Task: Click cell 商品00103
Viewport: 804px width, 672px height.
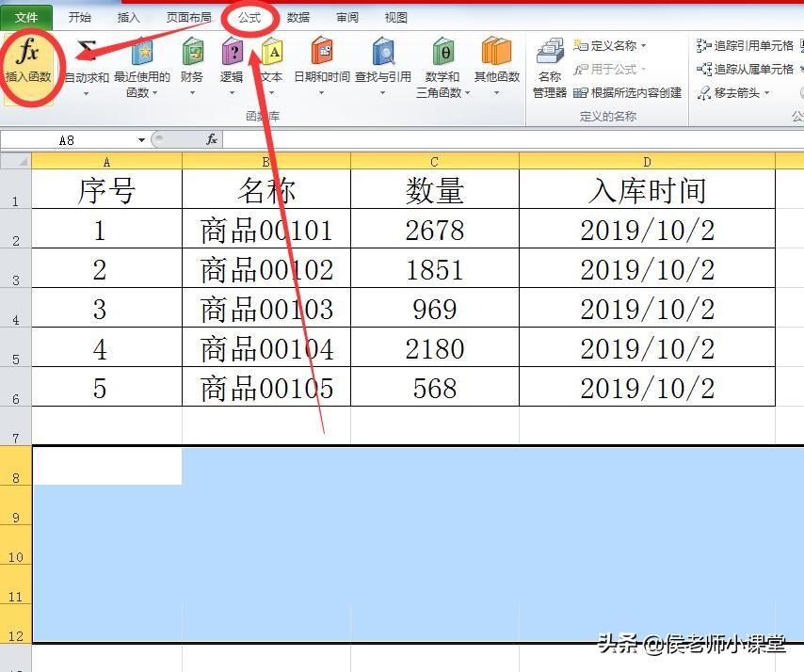Action: click(266, 308)
